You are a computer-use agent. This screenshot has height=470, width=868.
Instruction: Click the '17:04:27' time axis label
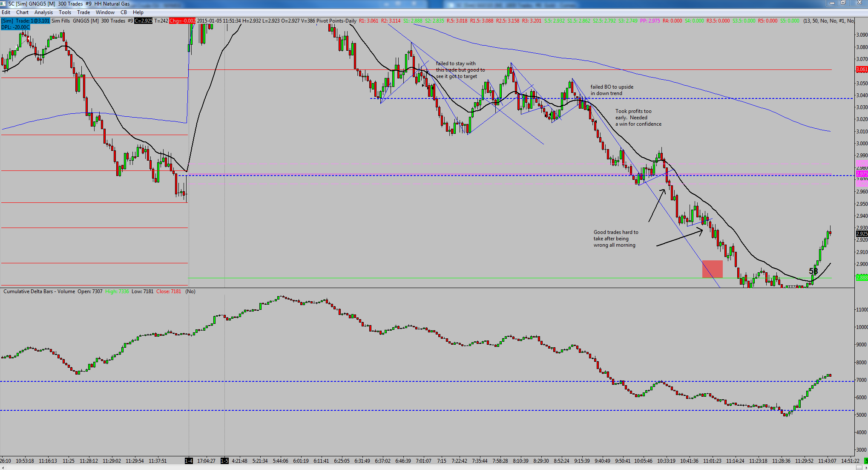pyautogui.click(x=207, y=461)
